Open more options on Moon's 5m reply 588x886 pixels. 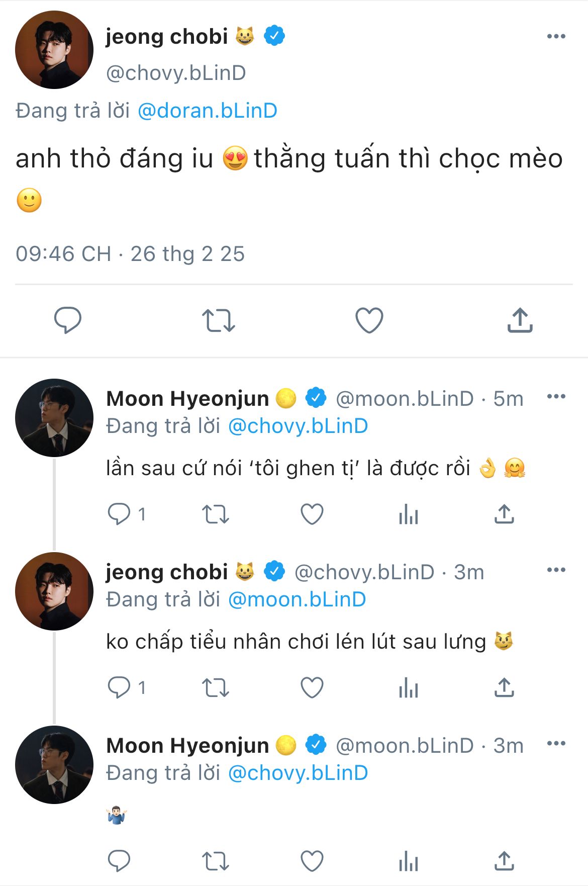point(556,396)
